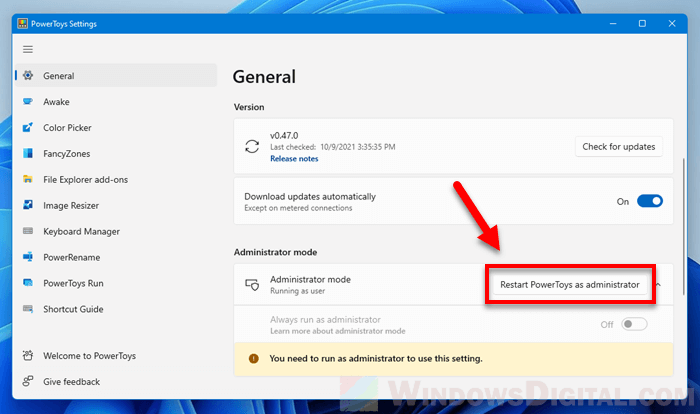
Task: Click the Welcome to PowerToys icon
Action: pos(28,355)
